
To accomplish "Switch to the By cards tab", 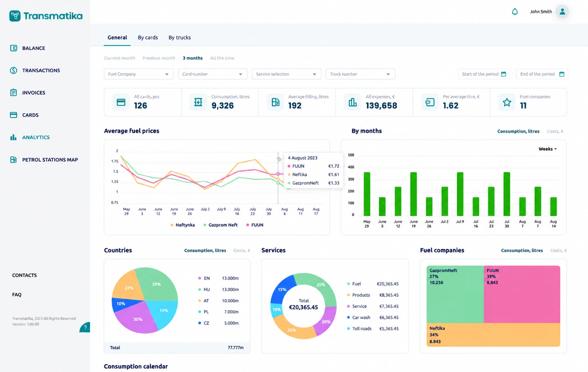I will click(x=148, y=38).
